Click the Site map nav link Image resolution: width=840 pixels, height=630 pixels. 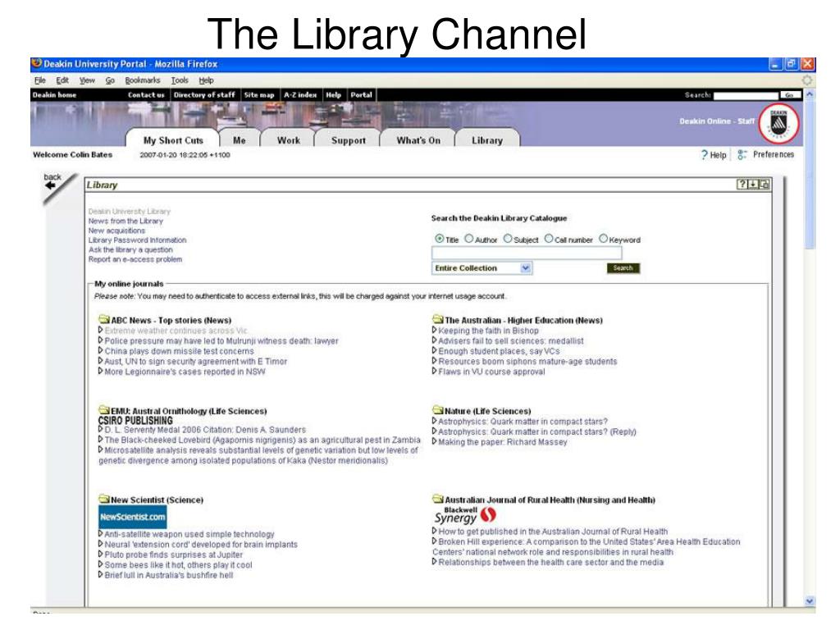point(258,95)
